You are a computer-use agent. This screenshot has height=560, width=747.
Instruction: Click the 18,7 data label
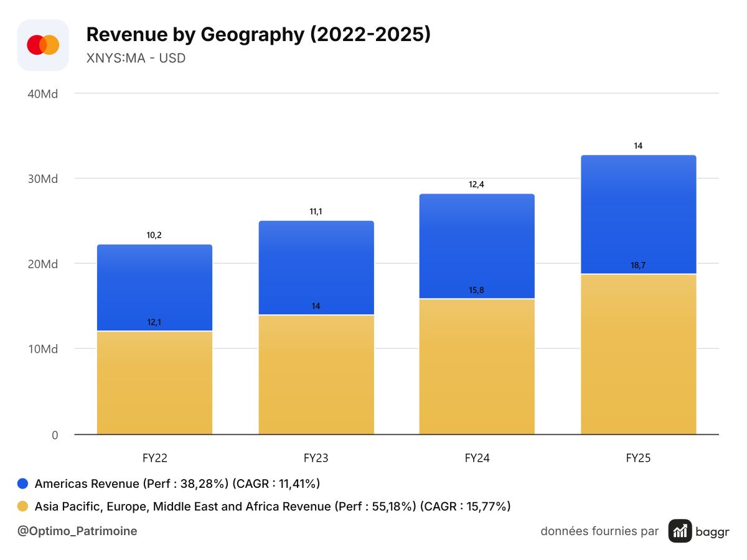pos(638,265)
